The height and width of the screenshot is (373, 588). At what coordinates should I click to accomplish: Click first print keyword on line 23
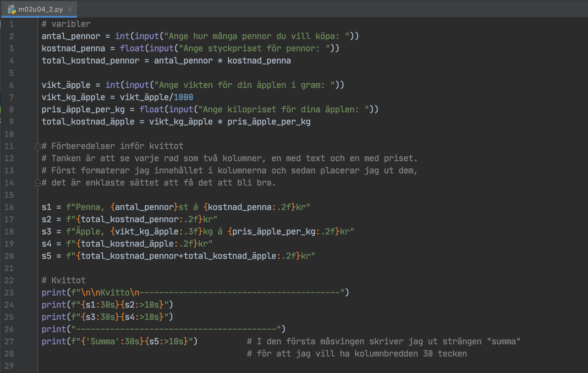pos(54,293)
